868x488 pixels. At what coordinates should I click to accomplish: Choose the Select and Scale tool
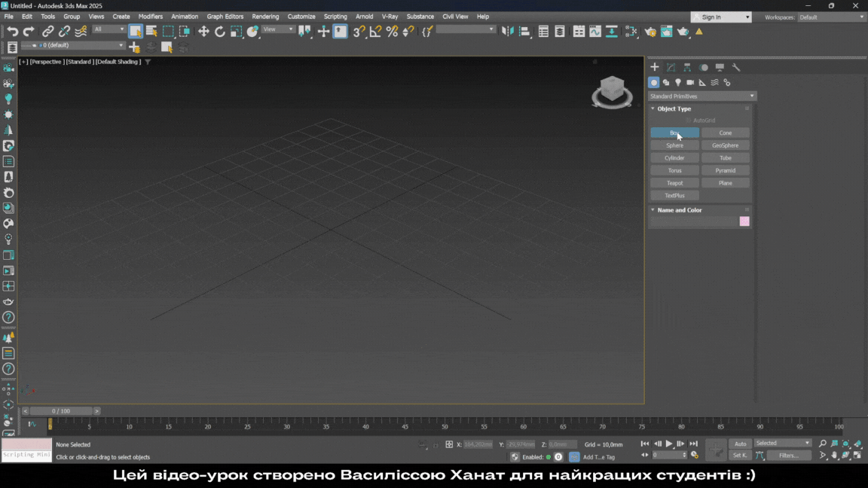coord(237,32)
